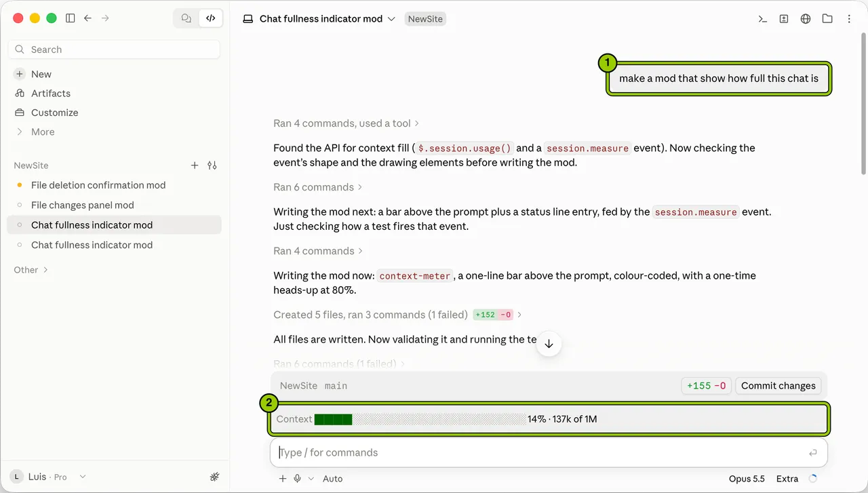Expand the 'Ran 6 commands' step below the API message

pyautogui.click(x=318, y=187)
